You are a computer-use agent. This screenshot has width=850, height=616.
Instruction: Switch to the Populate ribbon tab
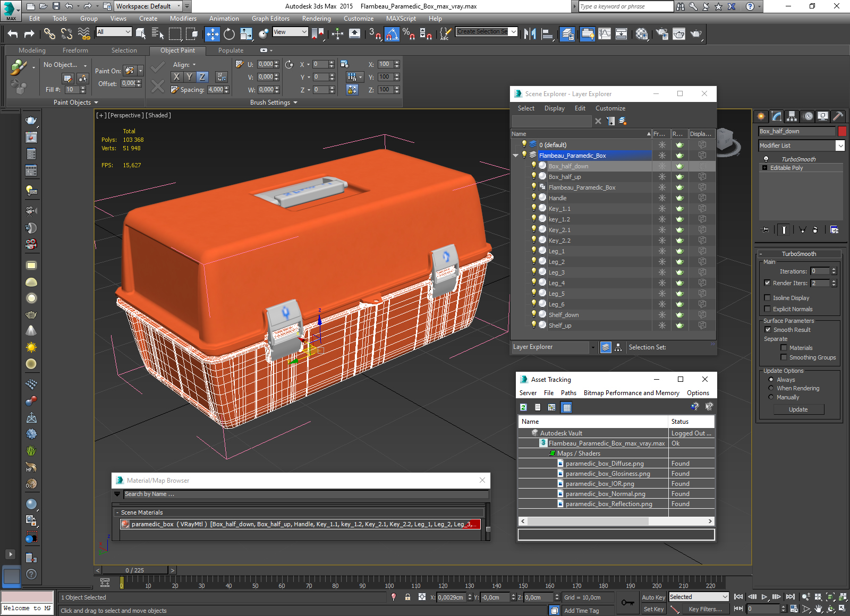(x=231, y=50)
